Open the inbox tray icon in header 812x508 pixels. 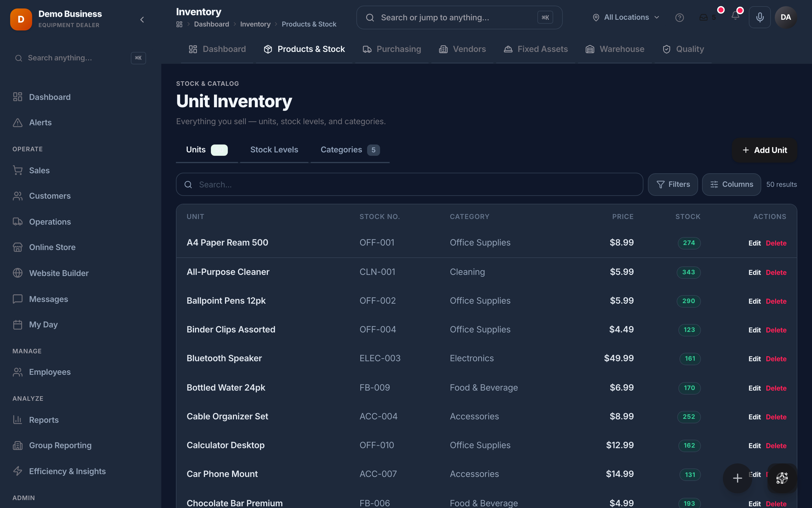[704, 17]
